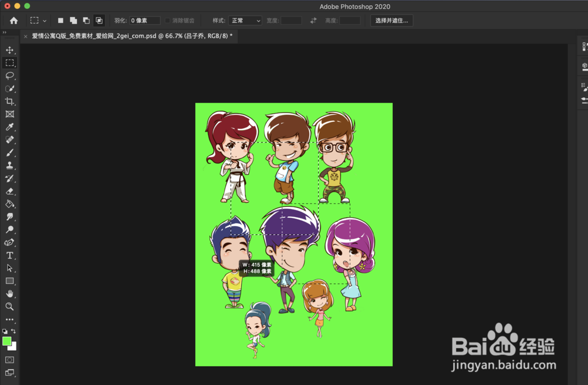Select the History Brush tool

pos(10,178)
